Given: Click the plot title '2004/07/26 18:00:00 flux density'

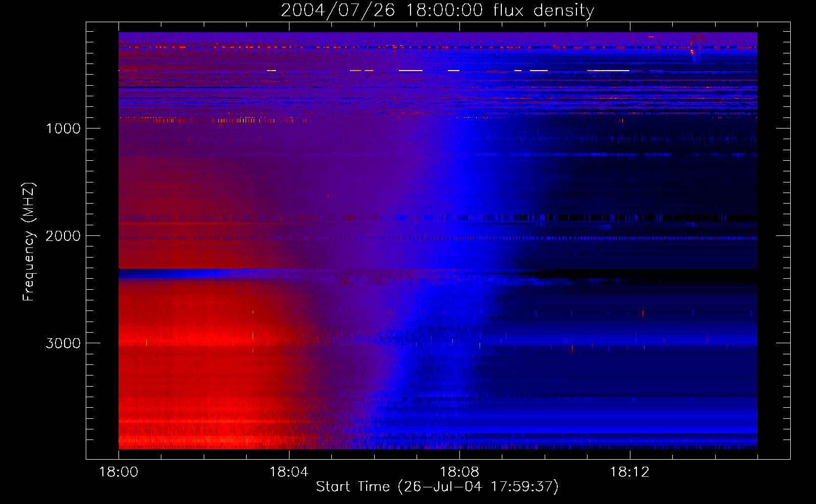Looking at the screenshot, I should (x=437, y=10).
